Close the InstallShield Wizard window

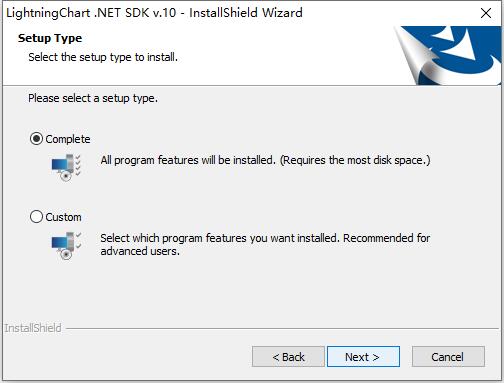[x=486, y=13]
